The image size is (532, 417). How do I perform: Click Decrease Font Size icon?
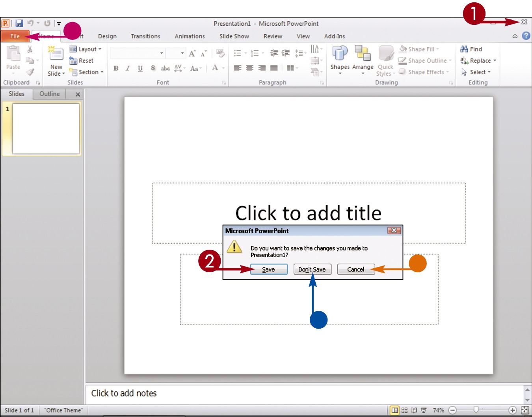tap(203, 54)
